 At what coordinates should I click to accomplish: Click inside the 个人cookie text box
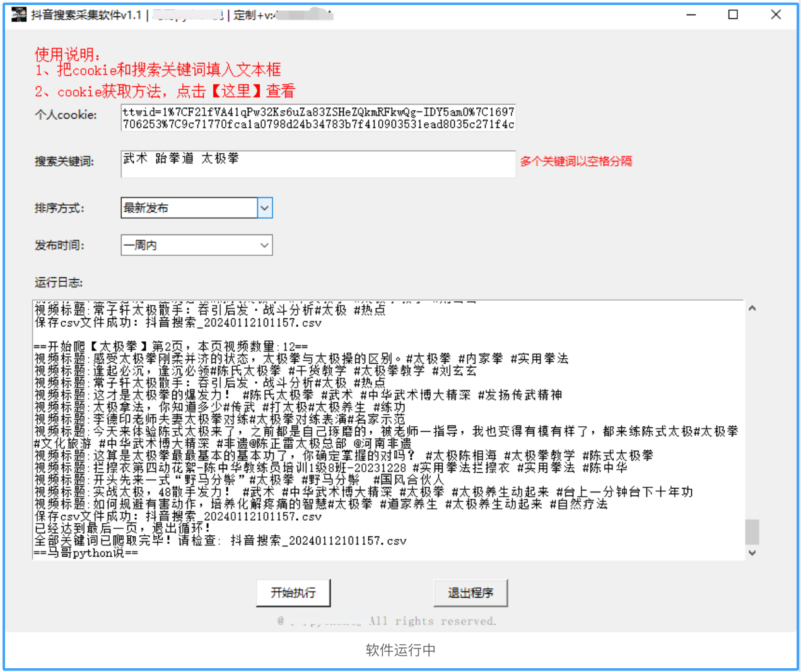click(318, 118)
